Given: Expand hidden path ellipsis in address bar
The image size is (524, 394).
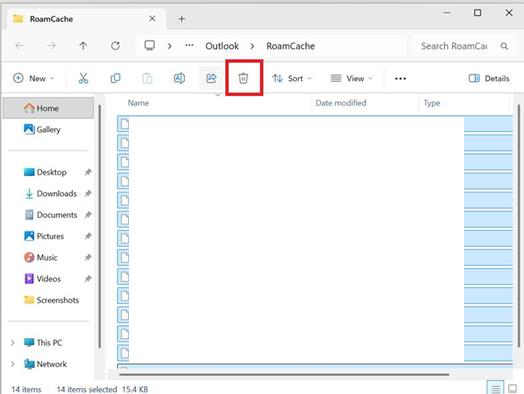Looking at the screenshot, I should [x=189, y=45].
